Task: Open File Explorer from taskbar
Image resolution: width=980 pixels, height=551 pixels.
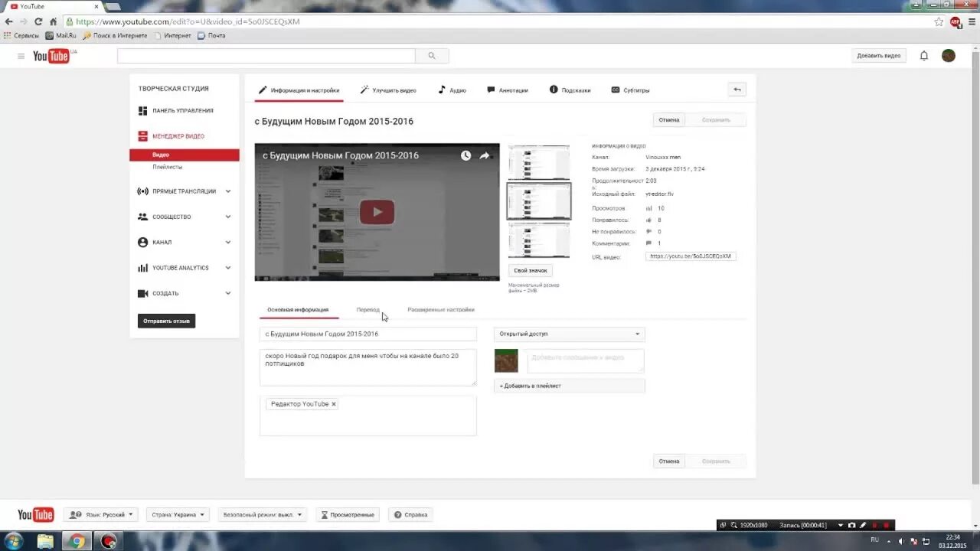Action: pos(46,541)
